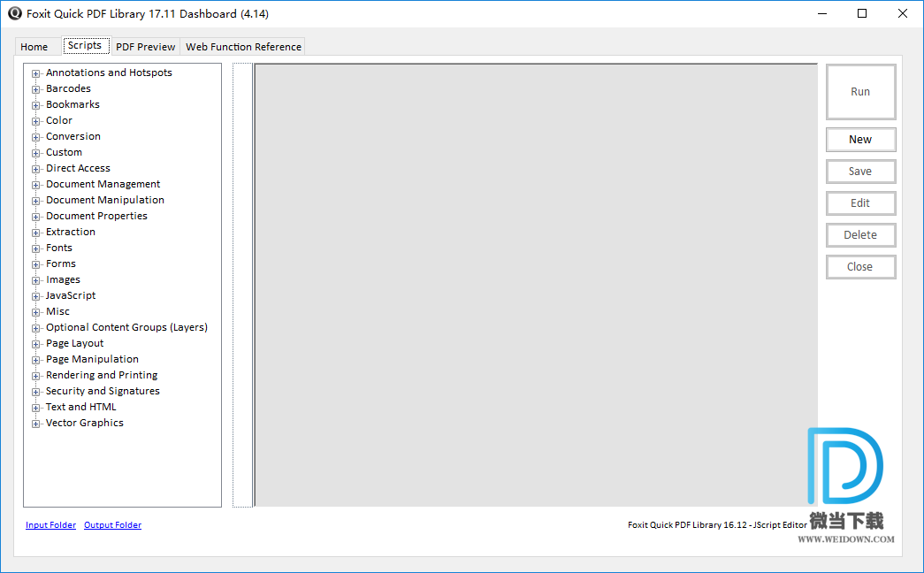
Task: Expand the Direct Access node
Action: [36, 169]
